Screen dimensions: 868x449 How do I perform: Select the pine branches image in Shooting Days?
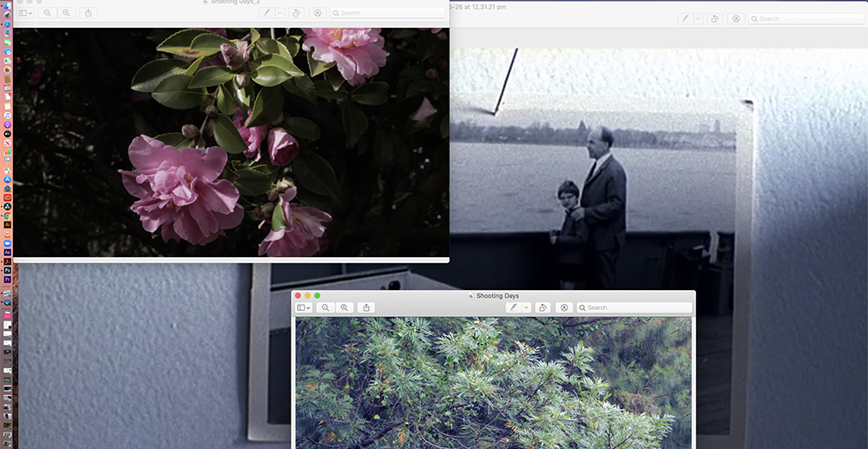(x=493, y=383)
